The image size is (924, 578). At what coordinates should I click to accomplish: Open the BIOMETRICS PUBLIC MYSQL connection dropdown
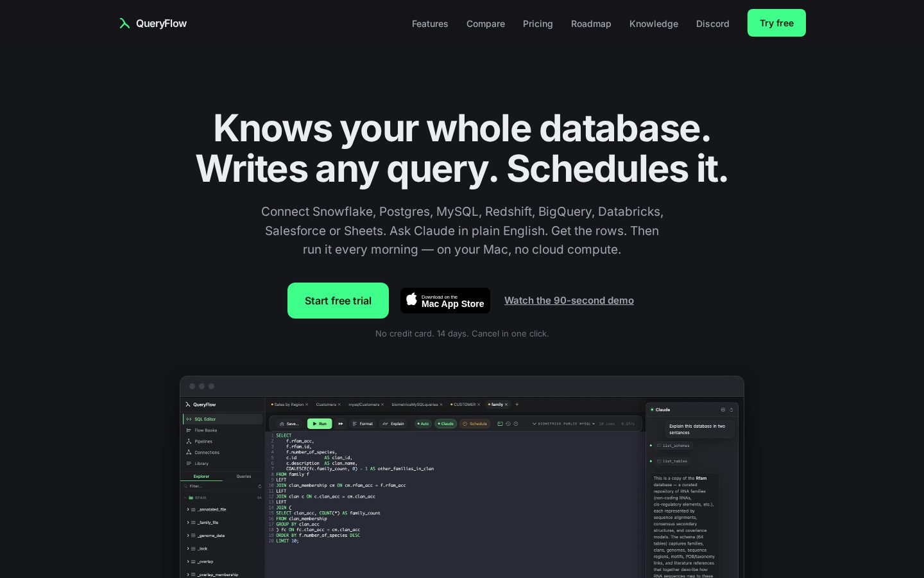click(564, 424)
